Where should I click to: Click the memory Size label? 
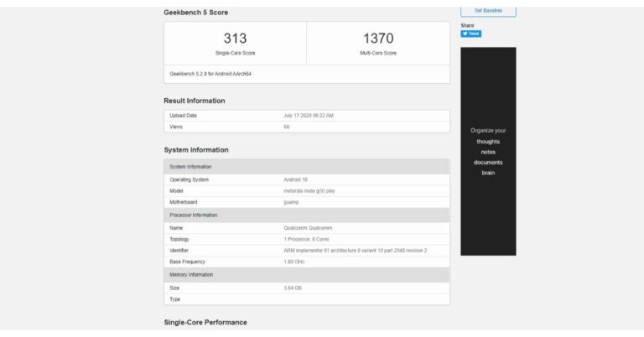pyautogui.click(x=174, y=288)
